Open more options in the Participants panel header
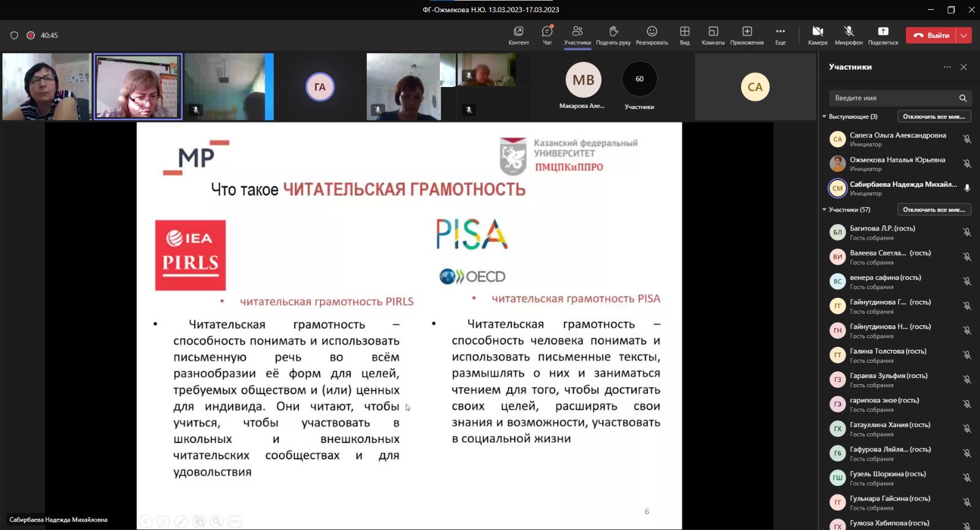Image resolution: width=980 pixels, height=530 pixels. (947, 67)
